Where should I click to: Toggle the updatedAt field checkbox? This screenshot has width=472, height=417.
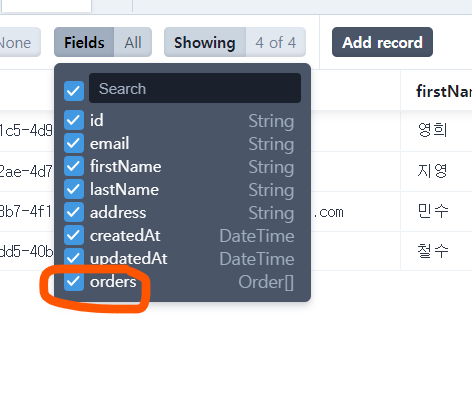click(74, 258)
